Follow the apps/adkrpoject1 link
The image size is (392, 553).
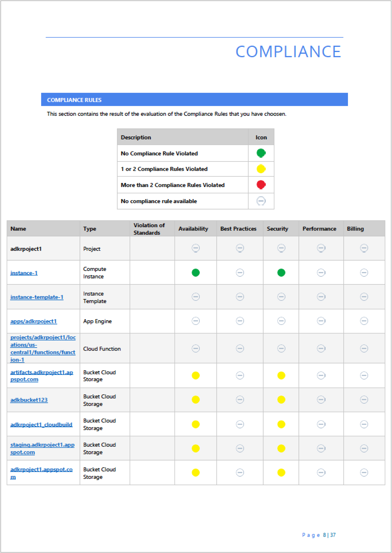34,321
